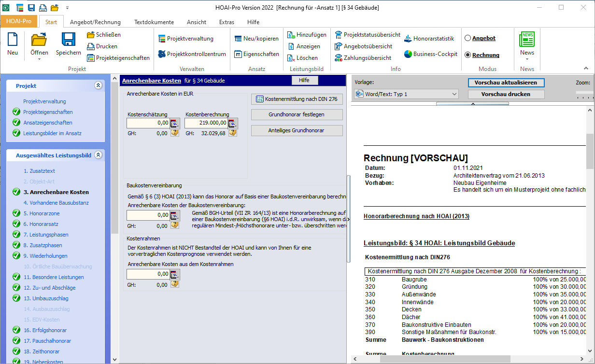Launch the Projektkontrollzentrum
The image size is (595, 364).
192,54
